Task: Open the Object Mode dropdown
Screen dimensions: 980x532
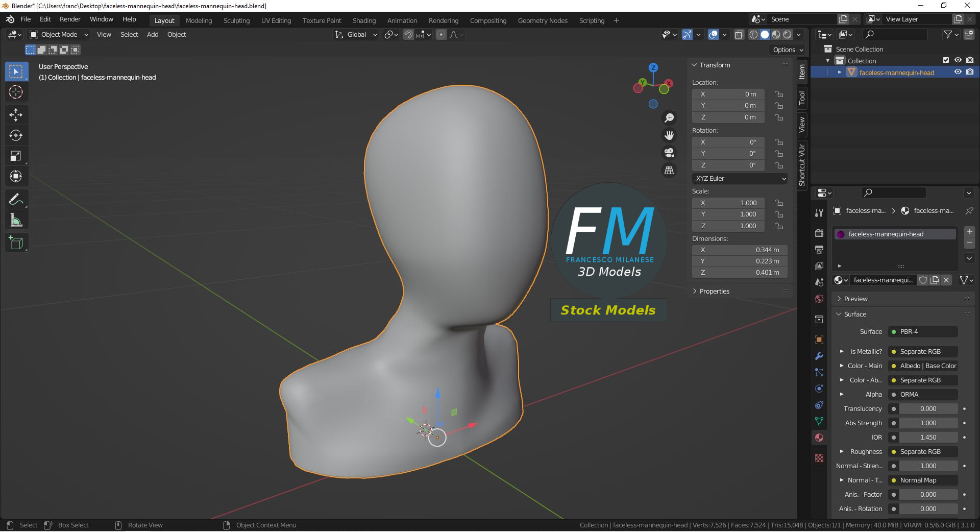Action: [59, 35]
